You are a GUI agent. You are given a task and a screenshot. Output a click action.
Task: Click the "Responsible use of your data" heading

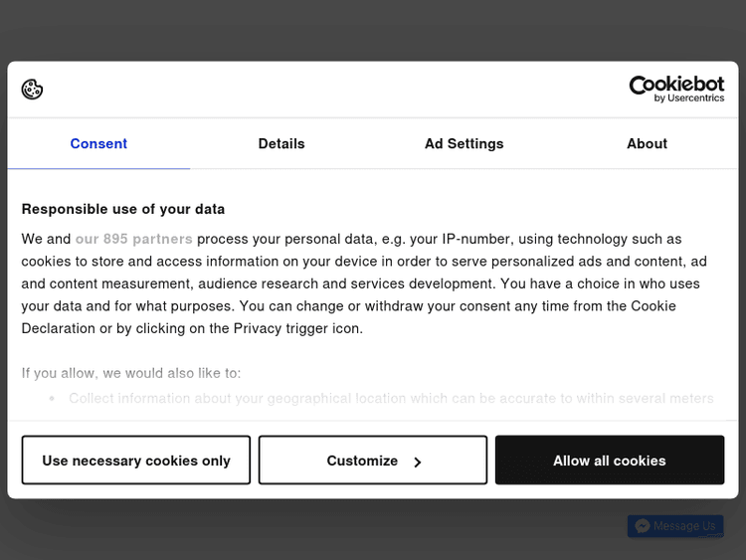click(x=123, y=209)
